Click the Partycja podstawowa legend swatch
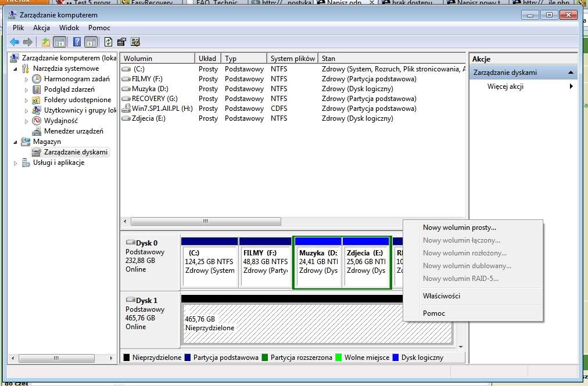The image size is (588, 386). tap(188, 358)
